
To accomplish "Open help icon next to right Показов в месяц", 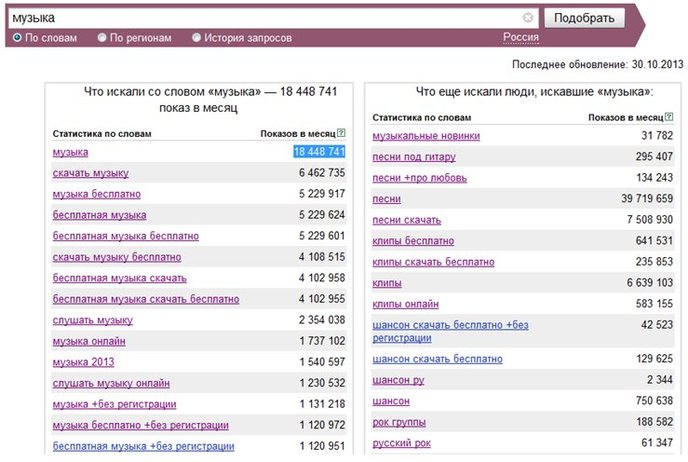I will pos(669,117).
